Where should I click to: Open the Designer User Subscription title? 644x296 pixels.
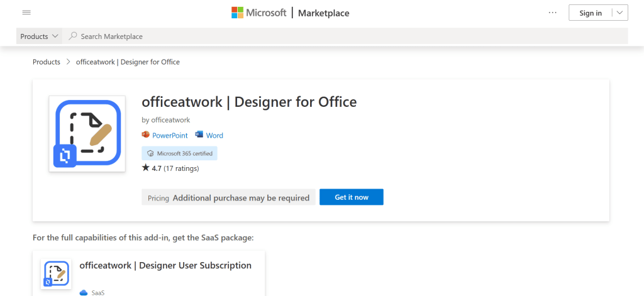pos(165,265)
